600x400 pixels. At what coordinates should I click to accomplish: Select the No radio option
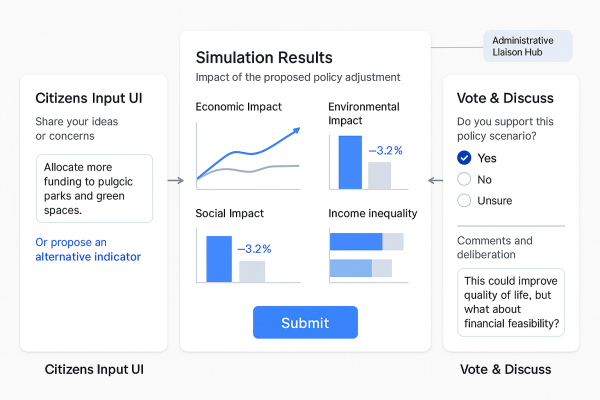464,179
